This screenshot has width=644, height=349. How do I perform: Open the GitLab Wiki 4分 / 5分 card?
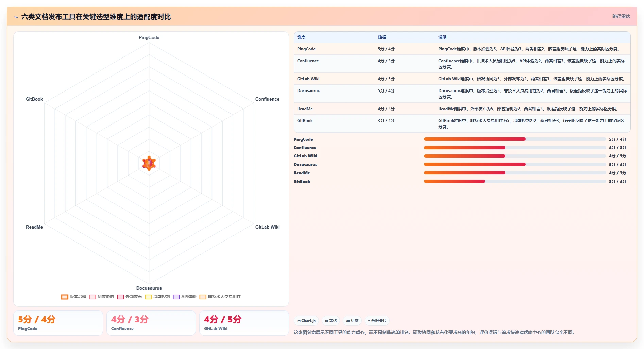tap(244, 323)
